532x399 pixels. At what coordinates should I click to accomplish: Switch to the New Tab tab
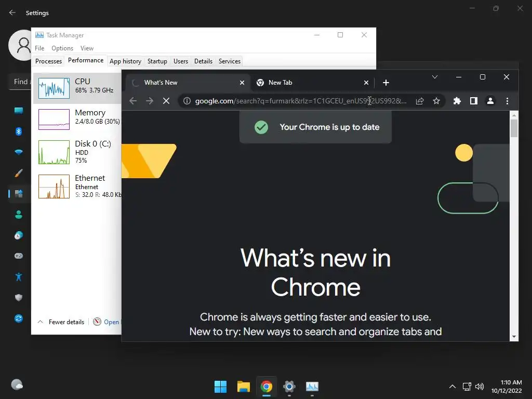312,83
